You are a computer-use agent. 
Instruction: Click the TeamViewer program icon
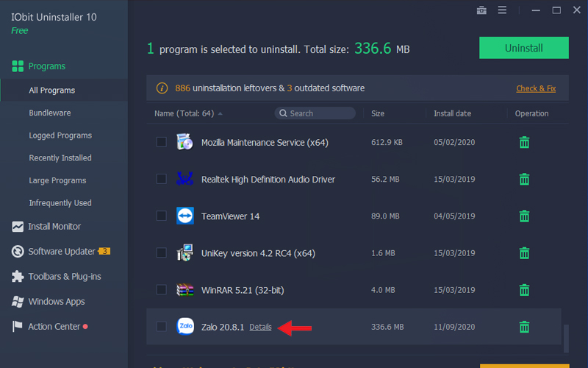185,216
